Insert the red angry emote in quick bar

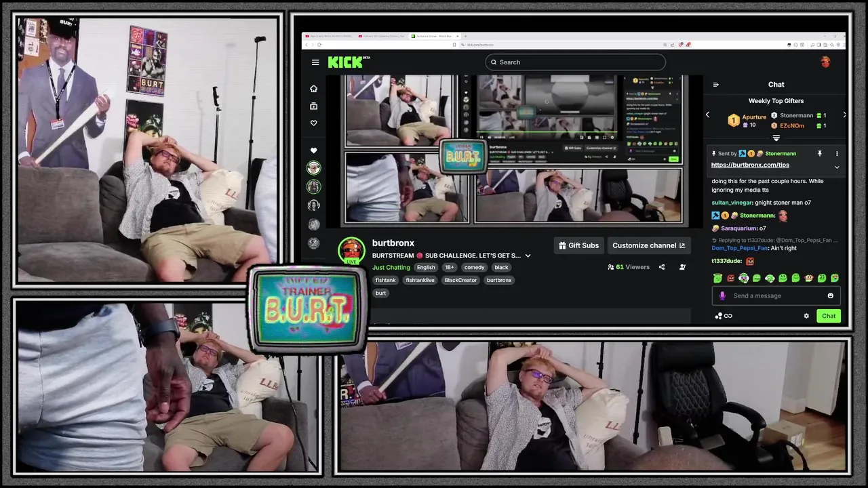[x=730, y=278]
